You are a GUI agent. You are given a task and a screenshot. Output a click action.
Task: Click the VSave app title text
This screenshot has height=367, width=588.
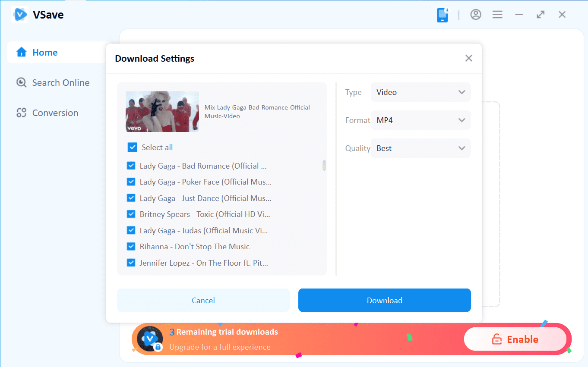pos(48,15)
